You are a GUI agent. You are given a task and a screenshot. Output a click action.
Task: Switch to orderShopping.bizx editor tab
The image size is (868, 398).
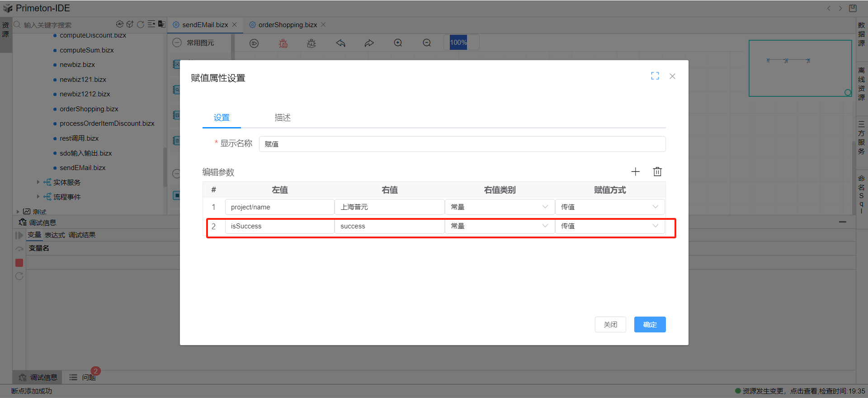(287, 25)
